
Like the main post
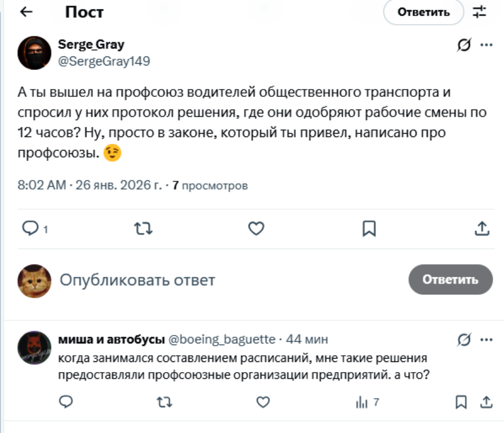point(256,228)
